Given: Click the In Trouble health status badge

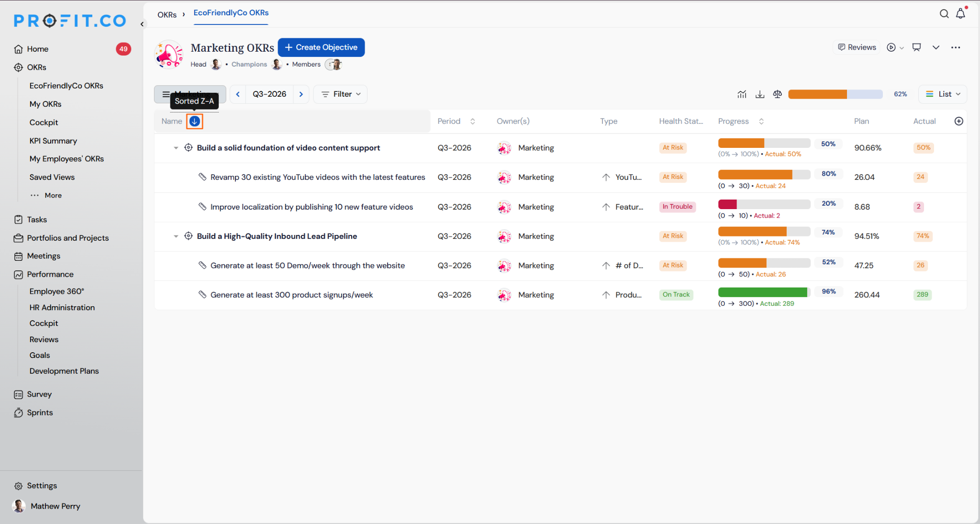Looking at the screenshot, I should tap(677, 207).
